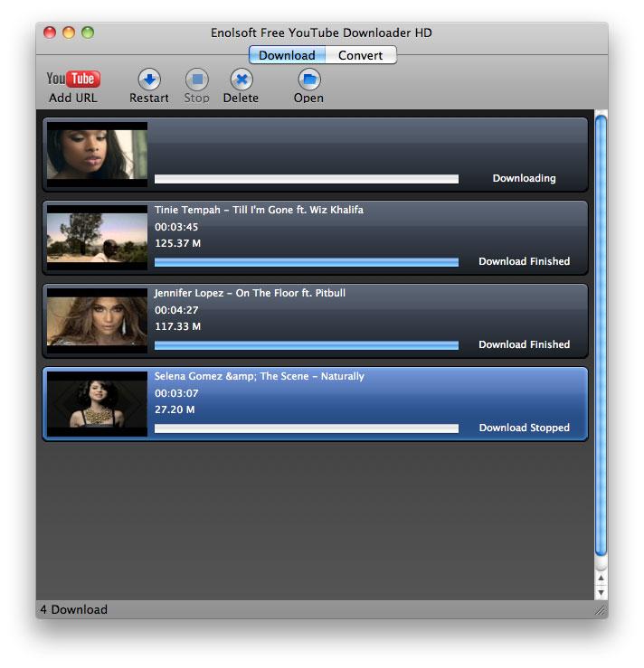
Task: Click the 'Downloading' status label
Action: (x=525, y=178)
